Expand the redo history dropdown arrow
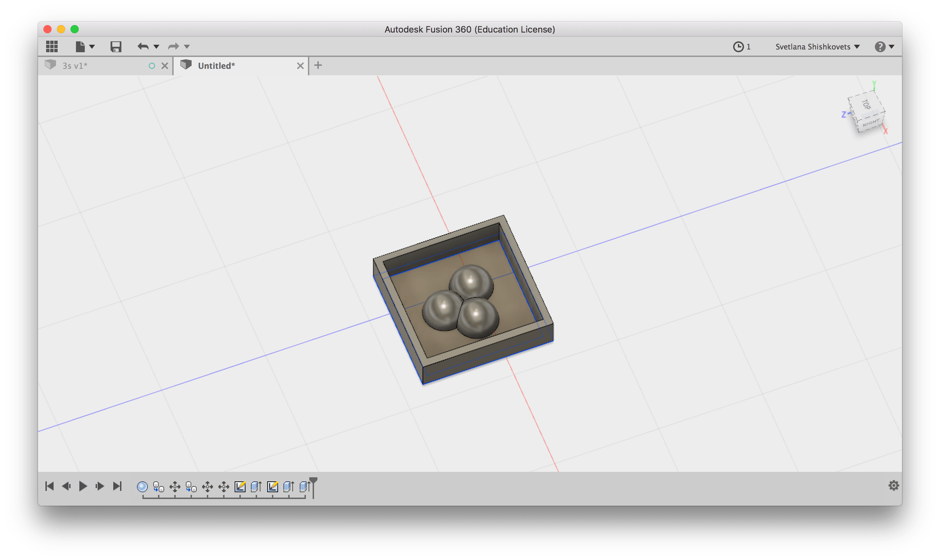Image resolution: width=940 pixels, height=560 pixels. coord(187,47)
